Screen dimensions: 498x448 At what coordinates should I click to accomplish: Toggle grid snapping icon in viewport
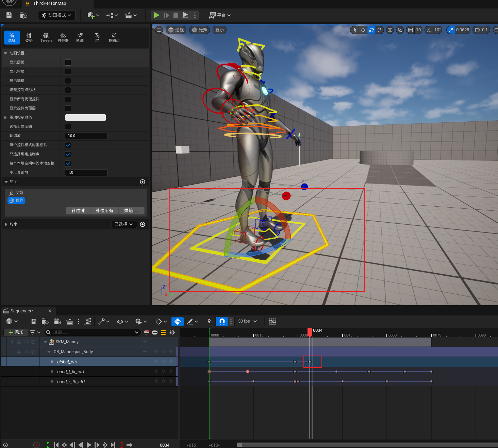(x=411, y=30)
